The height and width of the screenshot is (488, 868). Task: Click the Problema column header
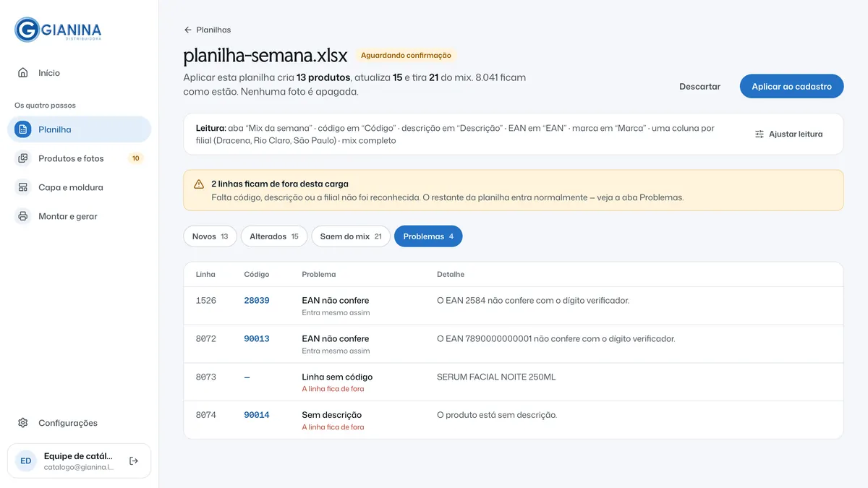pos(319,275)
